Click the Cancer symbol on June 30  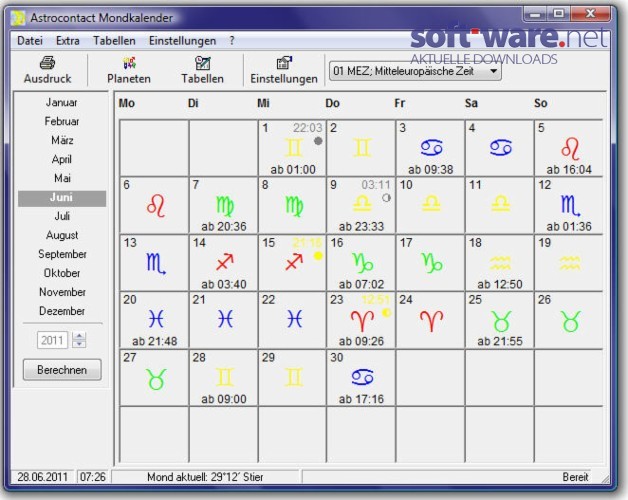click(362, 377)
